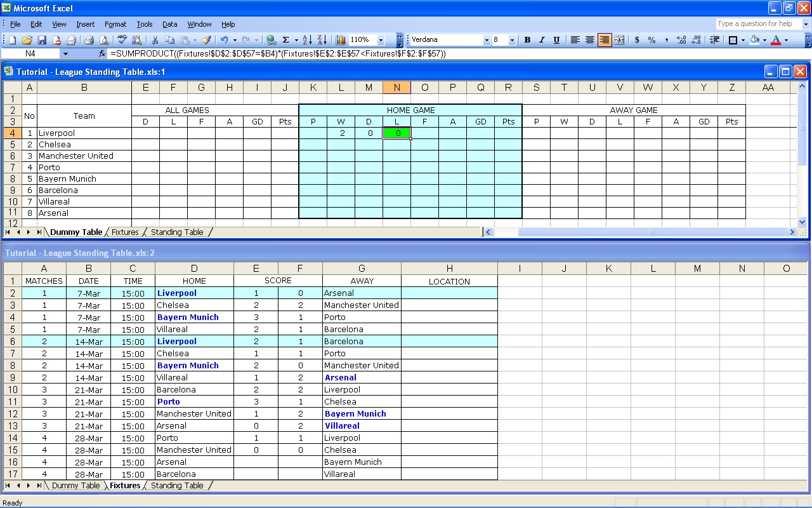Click the Insert Function fx icon

(x=102, y=54)
